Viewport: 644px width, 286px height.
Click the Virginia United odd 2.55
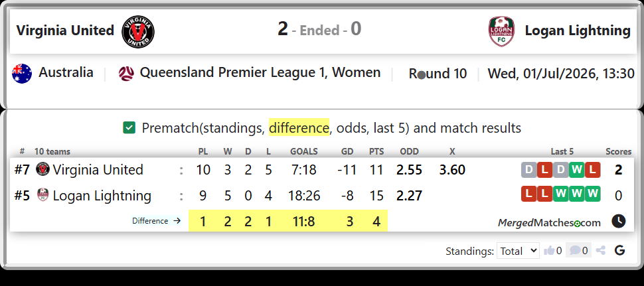point(409,169)
